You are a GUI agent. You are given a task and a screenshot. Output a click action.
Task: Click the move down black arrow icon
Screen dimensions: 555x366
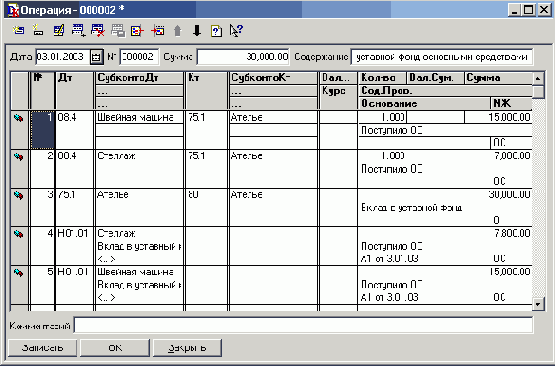coord(197,31)
